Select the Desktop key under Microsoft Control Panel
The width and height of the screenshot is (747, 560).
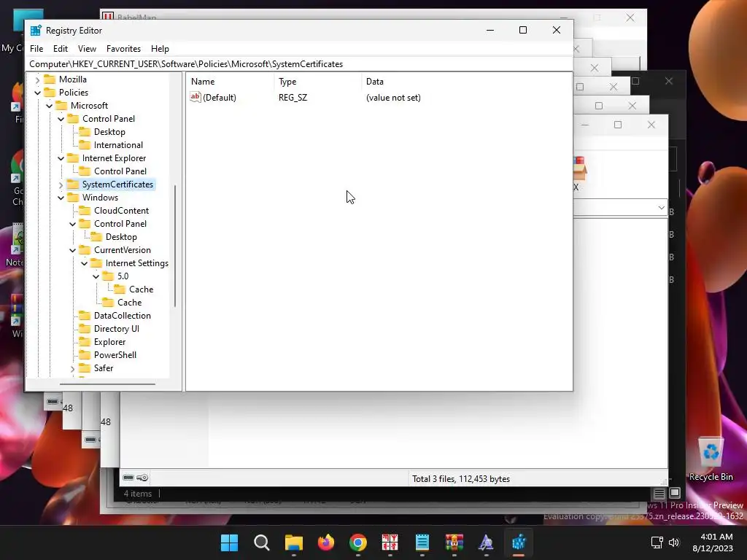[x=109, y=132]
